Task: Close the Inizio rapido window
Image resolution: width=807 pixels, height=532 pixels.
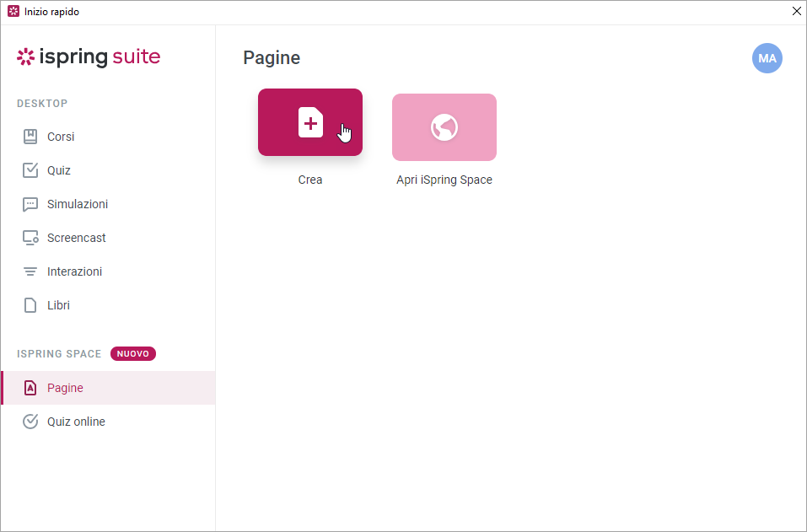Action: click(796, 12)
